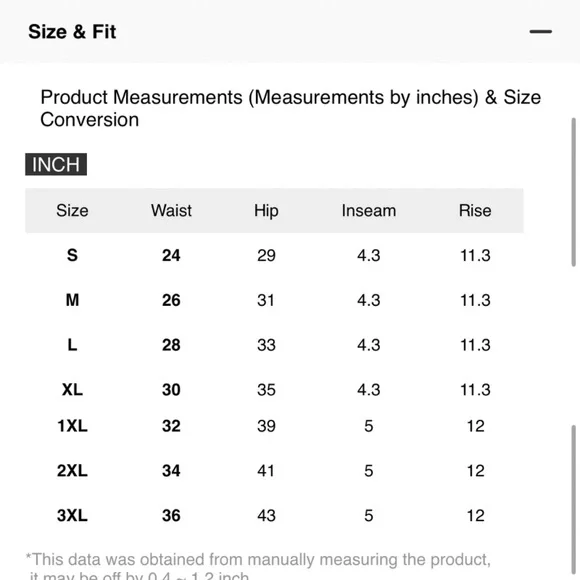This screenshot has width=580, height=580.
Task: Select the 1XL size row label
Action: click(x=72, y=426)
